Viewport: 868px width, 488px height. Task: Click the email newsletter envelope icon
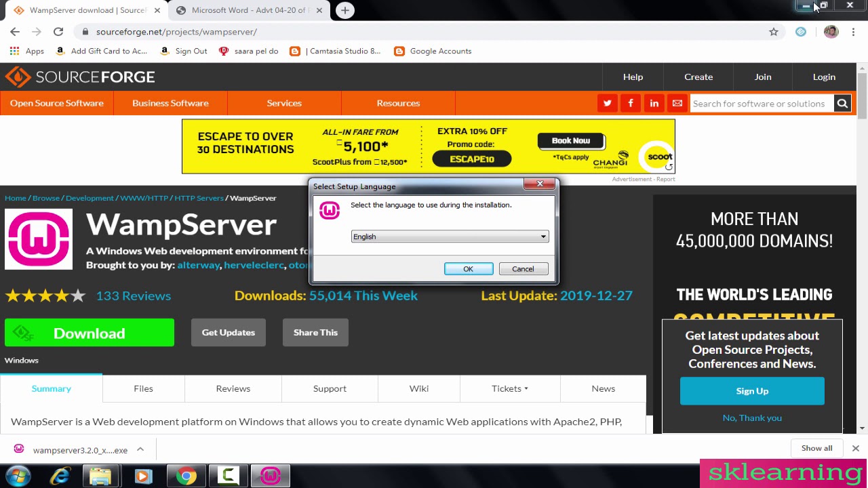677,103
